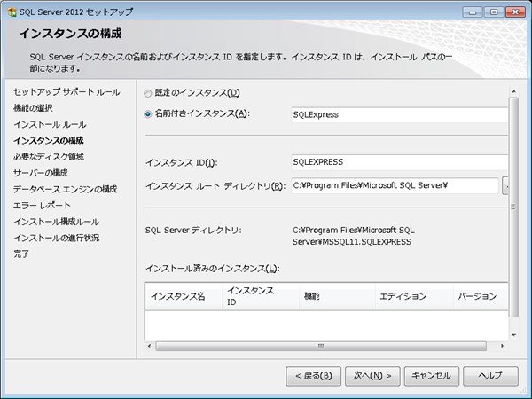
Task: Click the インストール済みのインスタンス label
Action: 213,269
